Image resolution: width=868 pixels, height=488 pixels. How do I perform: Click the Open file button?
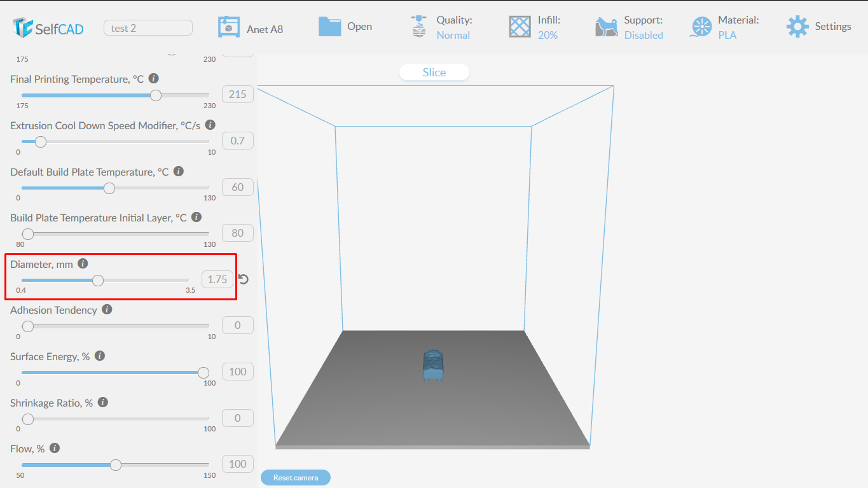coord(345,27)
